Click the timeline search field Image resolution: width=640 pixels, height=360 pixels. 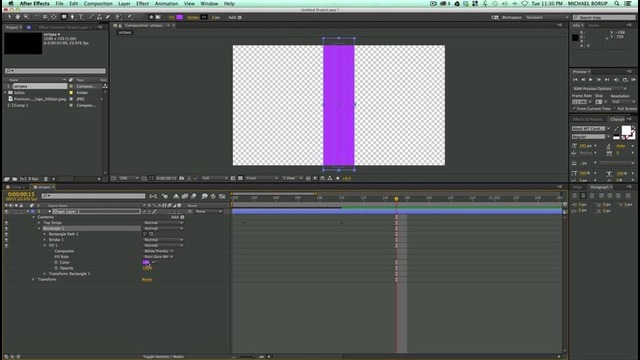tap(93, 196)
